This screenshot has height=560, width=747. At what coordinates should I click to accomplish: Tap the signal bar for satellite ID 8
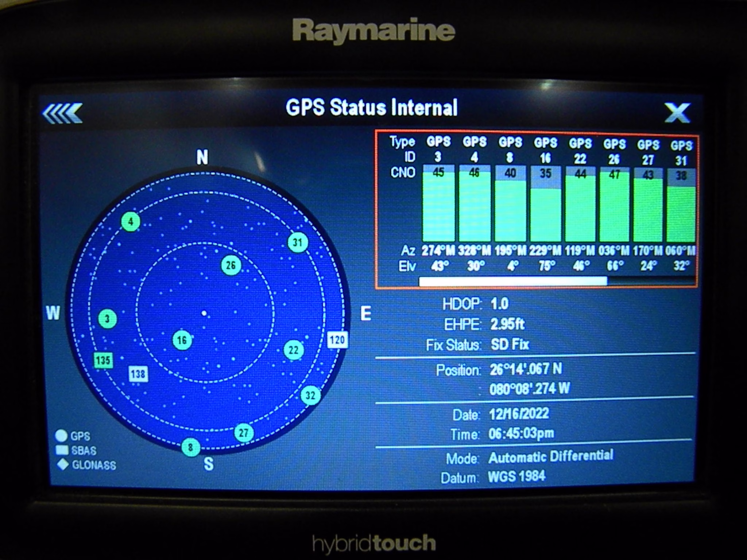(x=510, y=203)
